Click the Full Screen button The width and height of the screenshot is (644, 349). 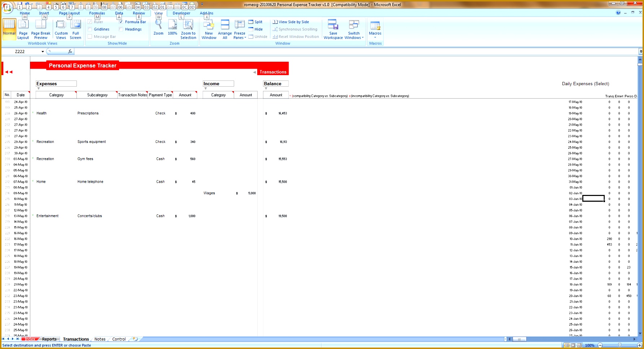[75, 29]
